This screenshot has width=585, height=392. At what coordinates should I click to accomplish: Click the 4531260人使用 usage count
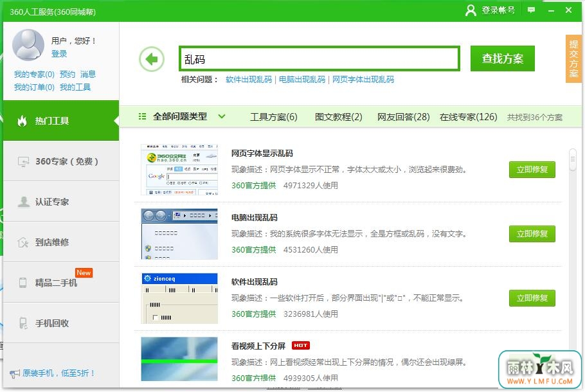pyautogui.click(x=310, y=249)
